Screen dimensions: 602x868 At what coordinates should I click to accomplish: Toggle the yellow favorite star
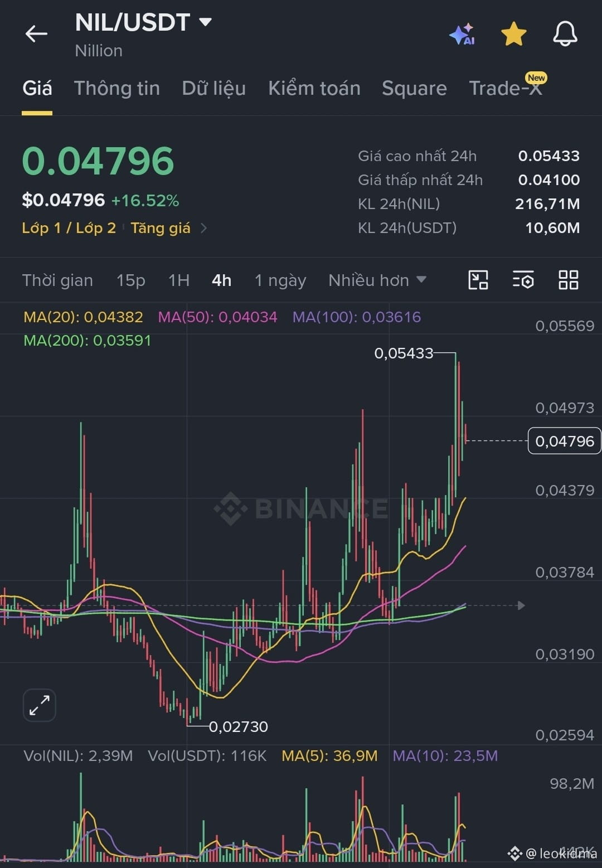(513, 34)
